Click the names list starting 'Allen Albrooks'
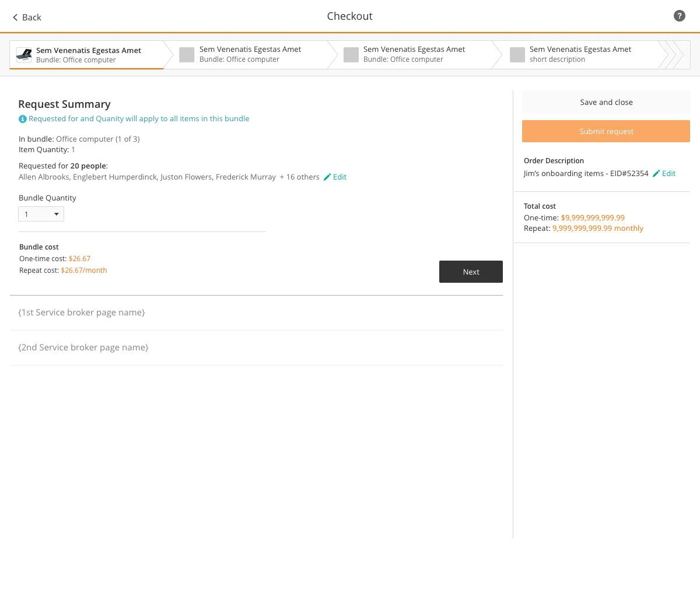The width and height of the screenshot is (700, 597). tap(147, 177)
